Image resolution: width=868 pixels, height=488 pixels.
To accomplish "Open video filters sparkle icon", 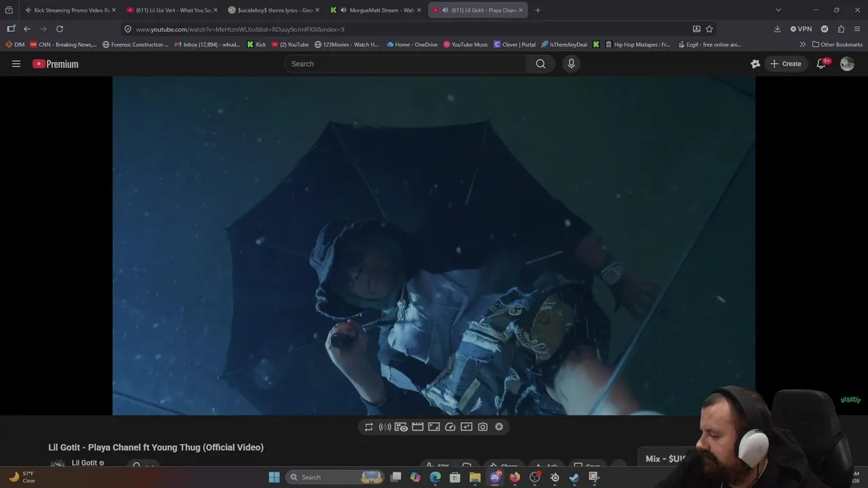I will click(467, 427).
